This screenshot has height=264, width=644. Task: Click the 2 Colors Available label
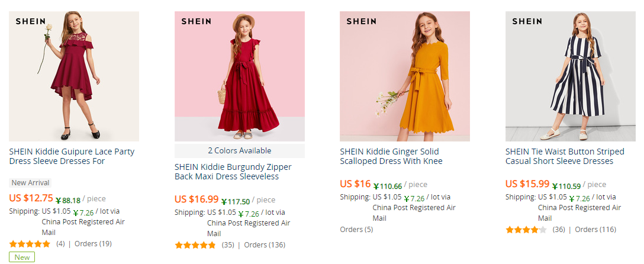[239, 150]
